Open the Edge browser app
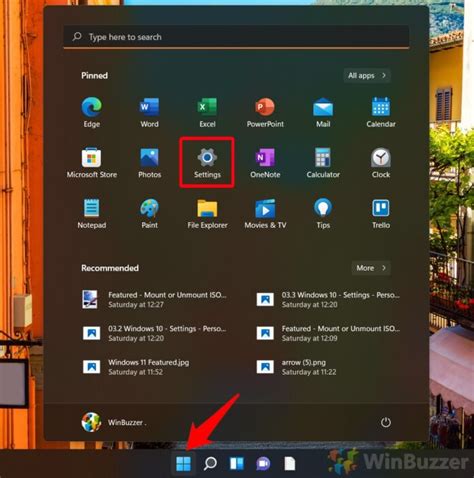 92,112
